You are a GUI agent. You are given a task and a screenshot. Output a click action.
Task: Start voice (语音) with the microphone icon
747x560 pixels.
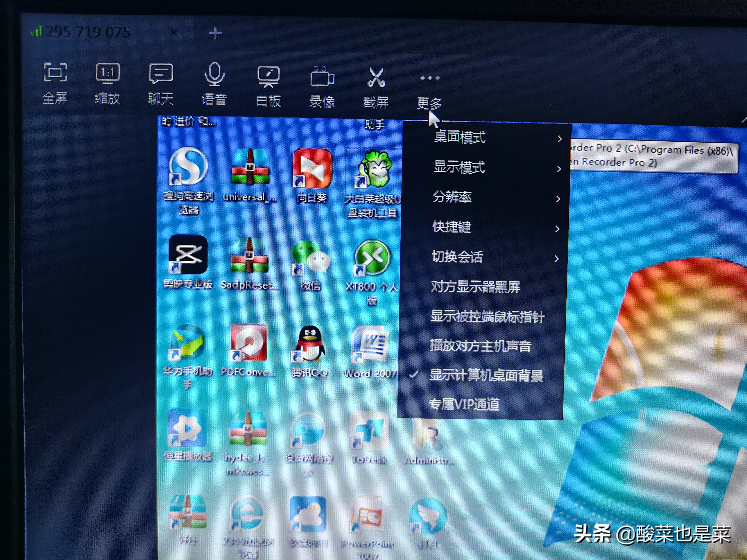[x=214, y=74]
